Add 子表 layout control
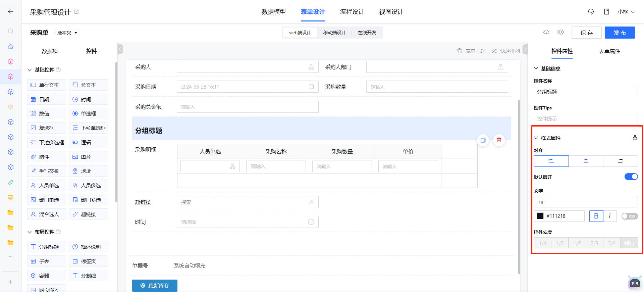The width and height of the screenshot is (644, 292). tap(47, 261)
